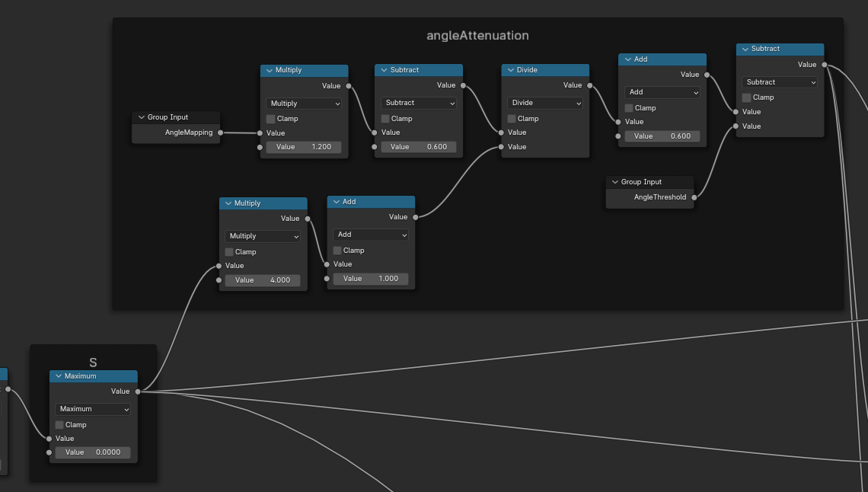Open the Divide operation dropdown
Image resolution: width=868 pixels, height=492 pixels.
point(545,103)
